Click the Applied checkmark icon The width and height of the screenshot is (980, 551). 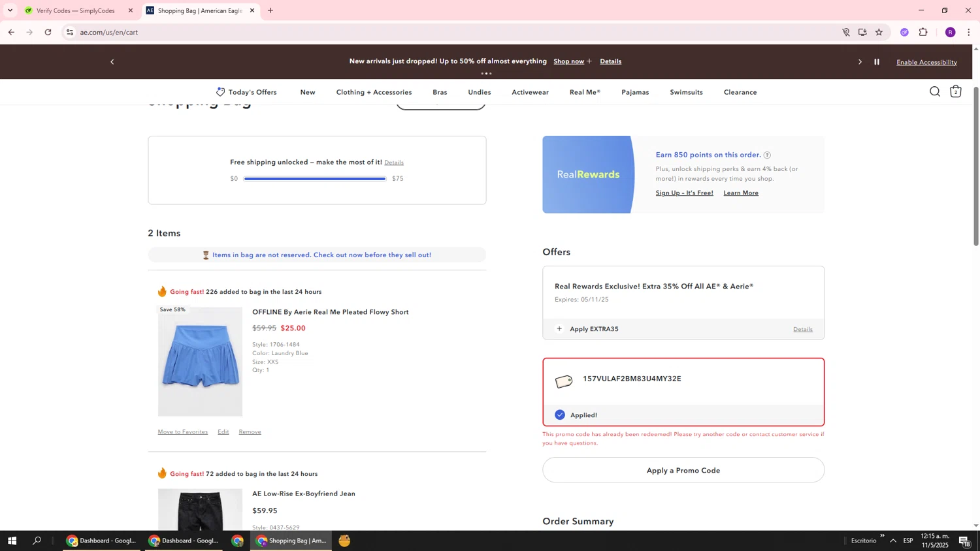[x=560, y=415]
